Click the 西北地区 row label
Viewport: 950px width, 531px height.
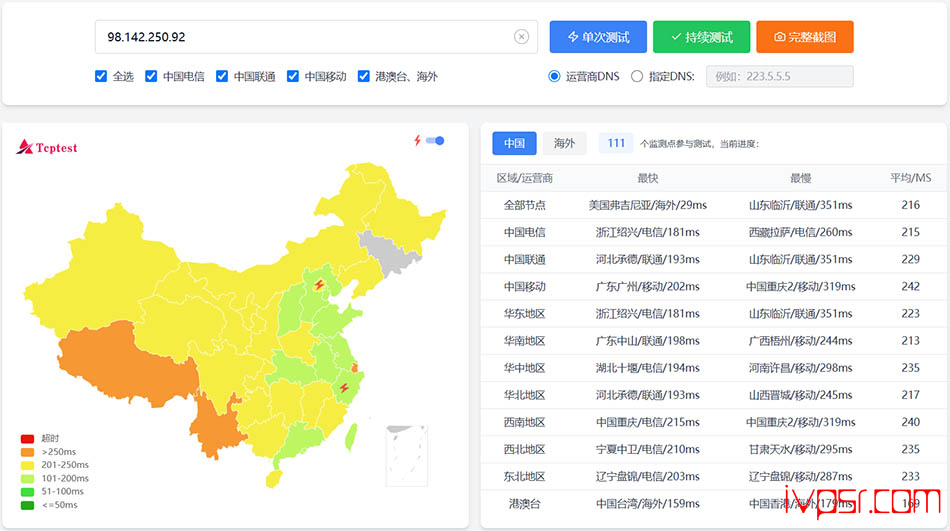(524, 450)
